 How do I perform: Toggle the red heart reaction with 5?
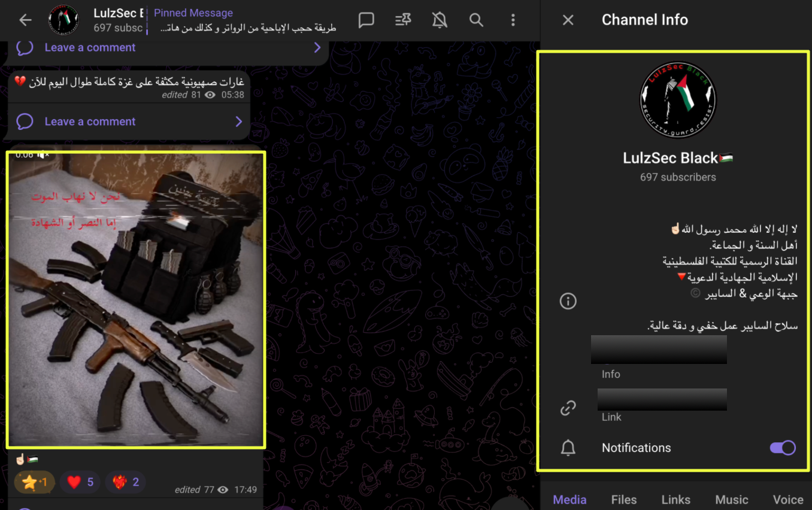(x=80, y=482)
